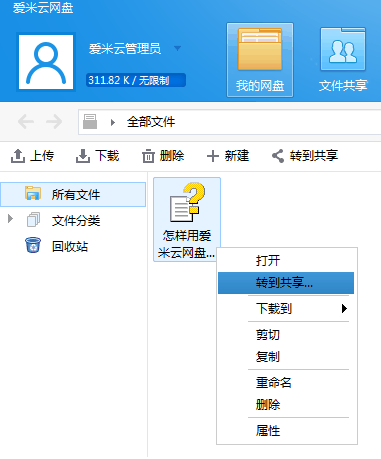
Task: Choose 属性 from context menu
Action: coord(287,431)
